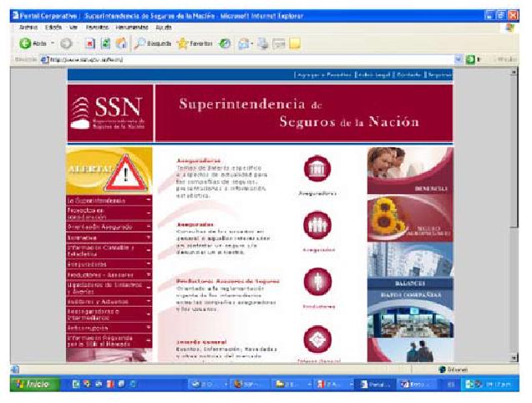The width and height of the screenshot is (532, 403).
Task: Click the Productores person round icon
Action: point(317,282)
